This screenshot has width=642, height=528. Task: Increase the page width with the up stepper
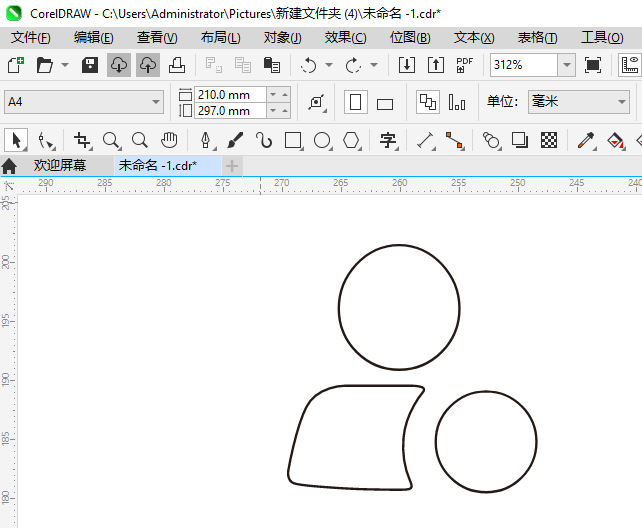click(x=285, y=95)
